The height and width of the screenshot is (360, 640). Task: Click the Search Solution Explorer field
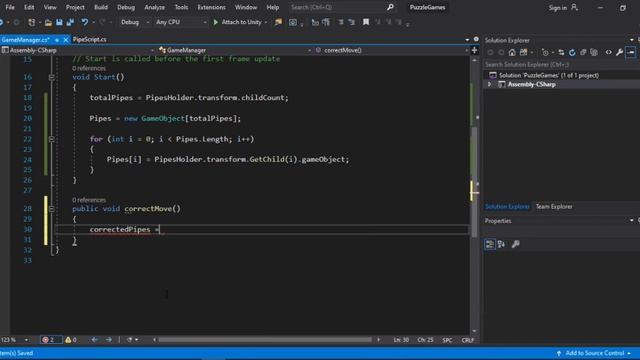click(562, 64)
